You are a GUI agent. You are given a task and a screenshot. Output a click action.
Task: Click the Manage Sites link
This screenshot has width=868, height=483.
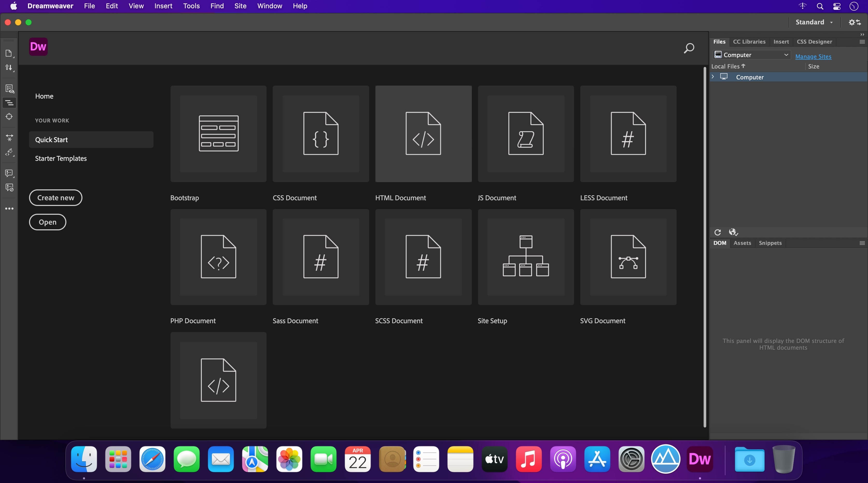pyautogui.click(x=814, y=56)
